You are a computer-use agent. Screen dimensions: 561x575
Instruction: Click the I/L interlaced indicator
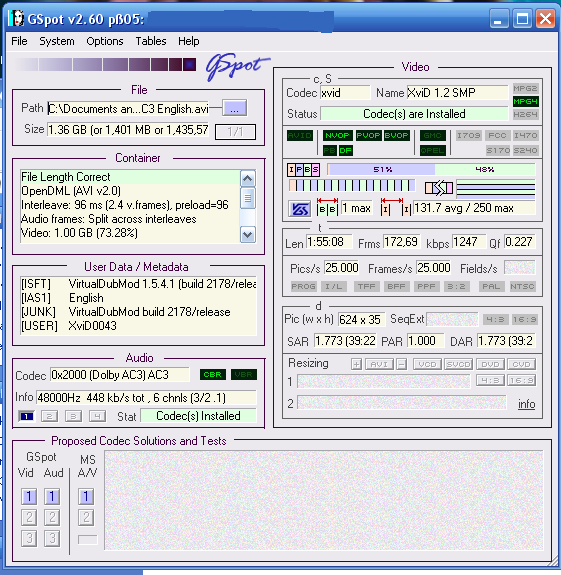[x=333, y=286]
